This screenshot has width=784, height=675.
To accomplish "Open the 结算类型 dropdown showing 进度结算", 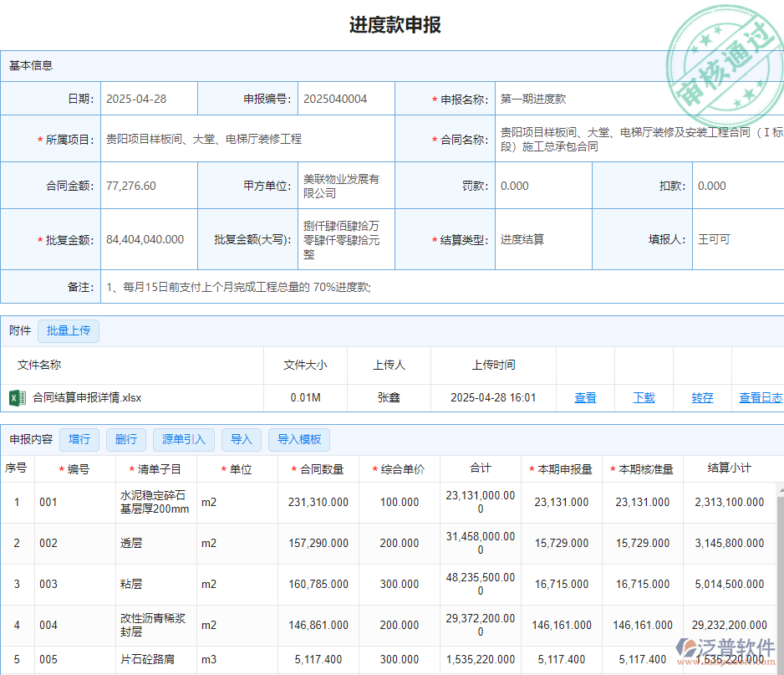I will (543, 238).
